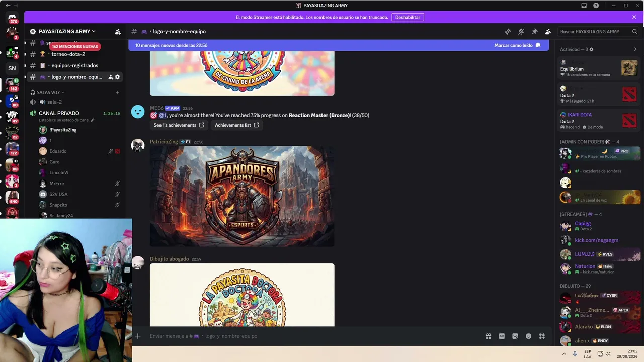Open the Discord help question-mark icon
Screen dimensions: 644x362
[596, 6]
